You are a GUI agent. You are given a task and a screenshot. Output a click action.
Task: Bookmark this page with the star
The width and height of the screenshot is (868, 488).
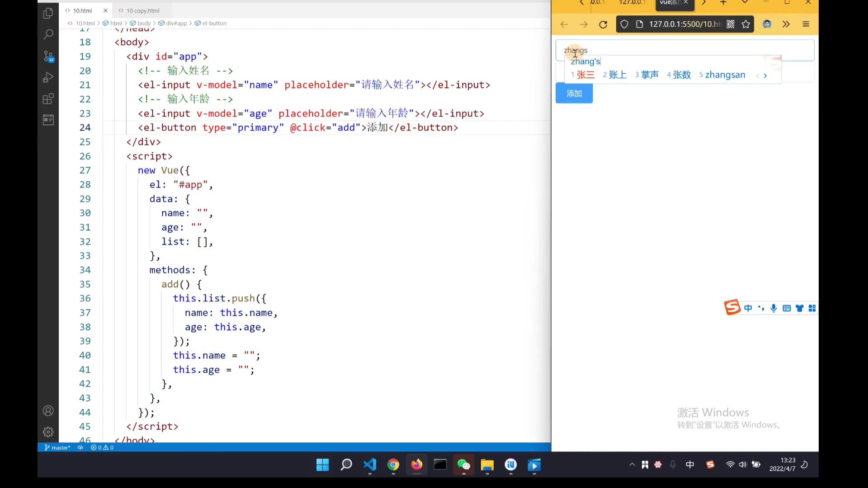pyautogui.click(x=746, y=24)
